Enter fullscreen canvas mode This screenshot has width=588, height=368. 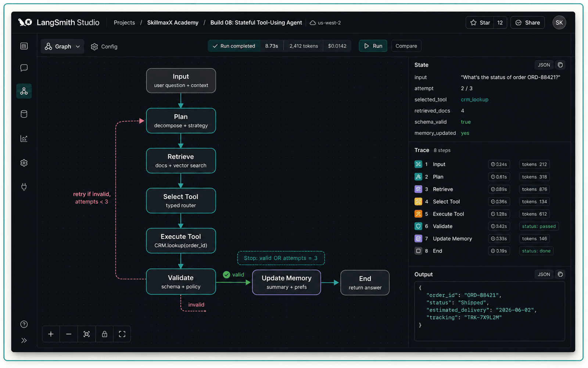click(122, 334)
